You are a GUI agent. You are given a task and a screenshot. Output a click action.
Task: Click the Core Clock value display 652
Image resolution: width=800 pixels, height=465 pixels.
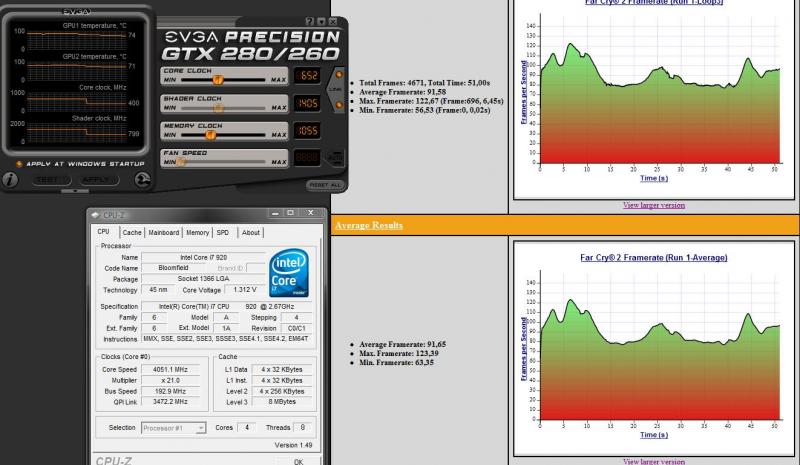pyautogui.click(x=308, y=76)
